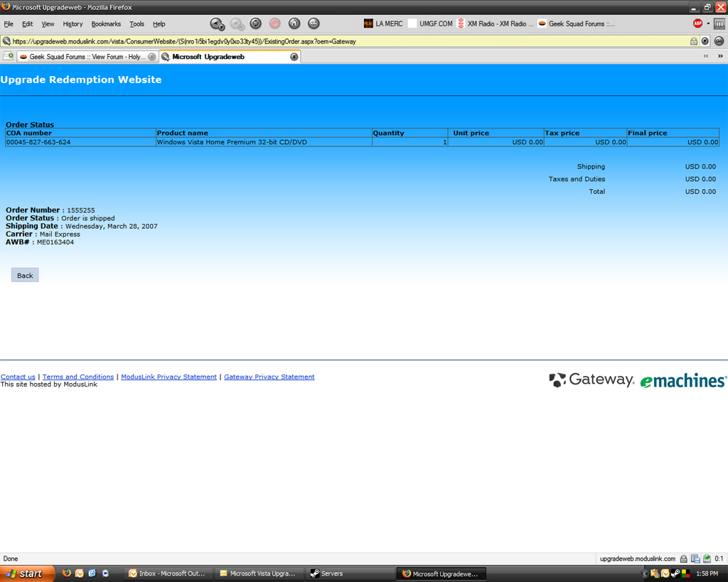Open the Contact us link

coord(18,377)
